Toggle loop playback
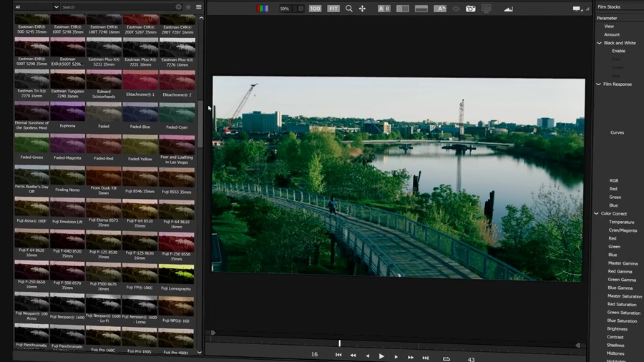 [x=447, y=358]
